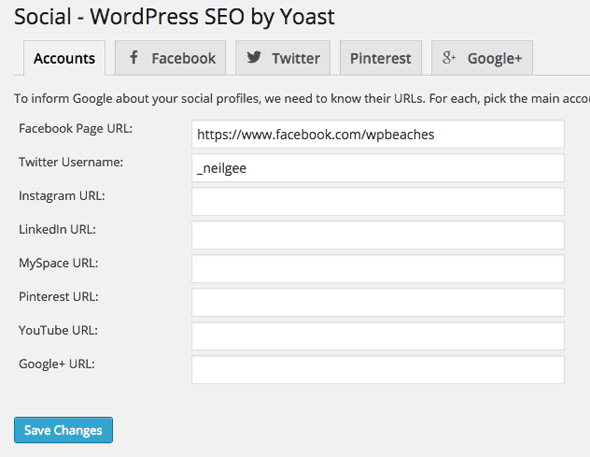The image size is (590, 457).
Task: Click the Facebook Page URL label
Action: click(76, 129)
